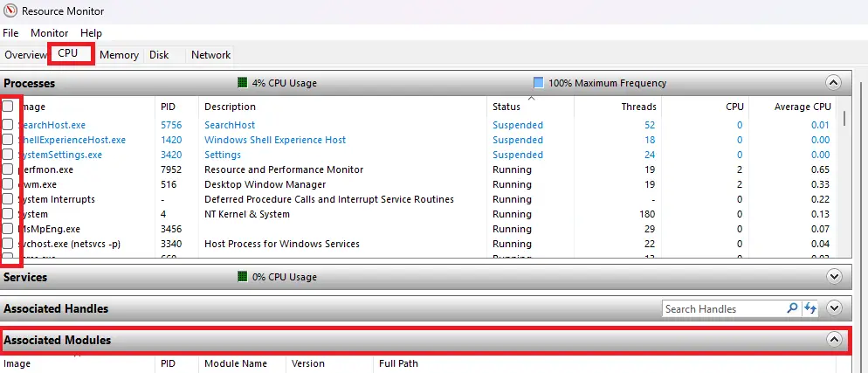Select the SearchHost.exe checkbox

click(8, 125)
